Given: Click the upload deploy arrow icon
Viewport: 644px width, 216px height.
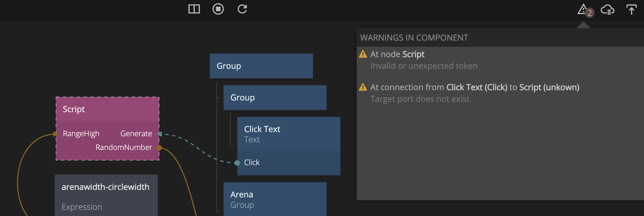Looking at the screenshot, I should point(631,10).
